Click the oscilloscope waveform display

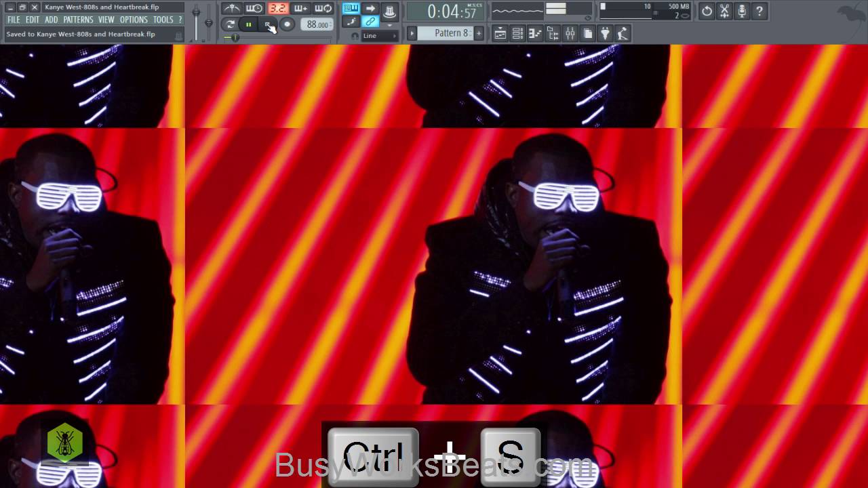point(517,9)
